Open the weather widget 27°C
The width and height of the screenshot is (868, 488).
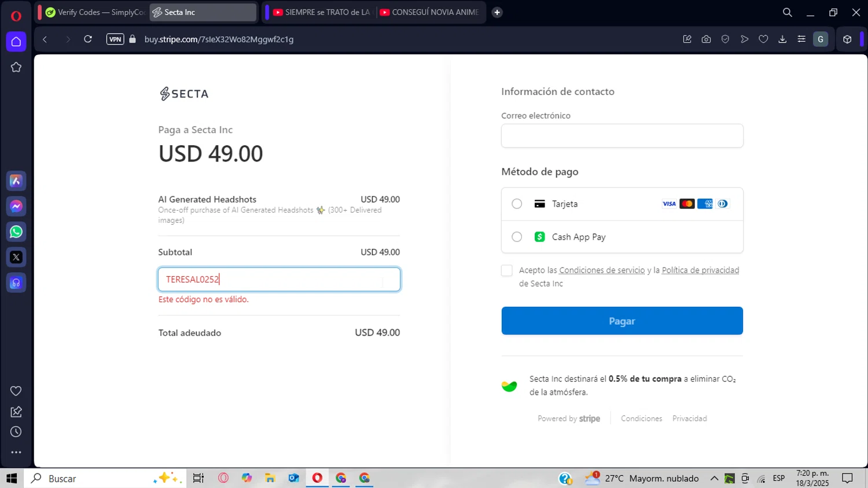642,478
